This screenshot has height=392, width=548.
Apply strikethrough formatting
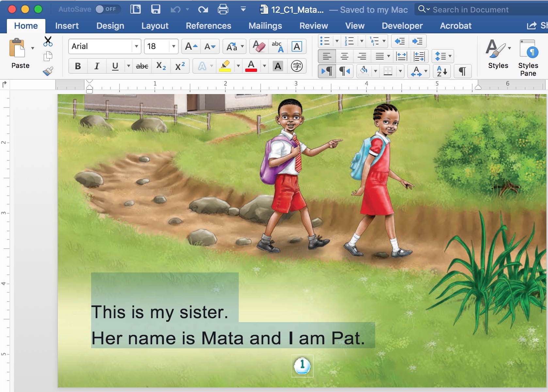pos(142,66)
